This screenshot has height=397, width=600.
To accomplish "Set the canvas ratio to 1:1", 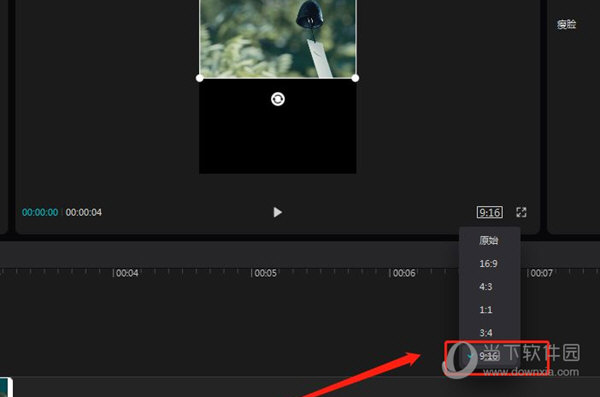I will tap(486, 310).
